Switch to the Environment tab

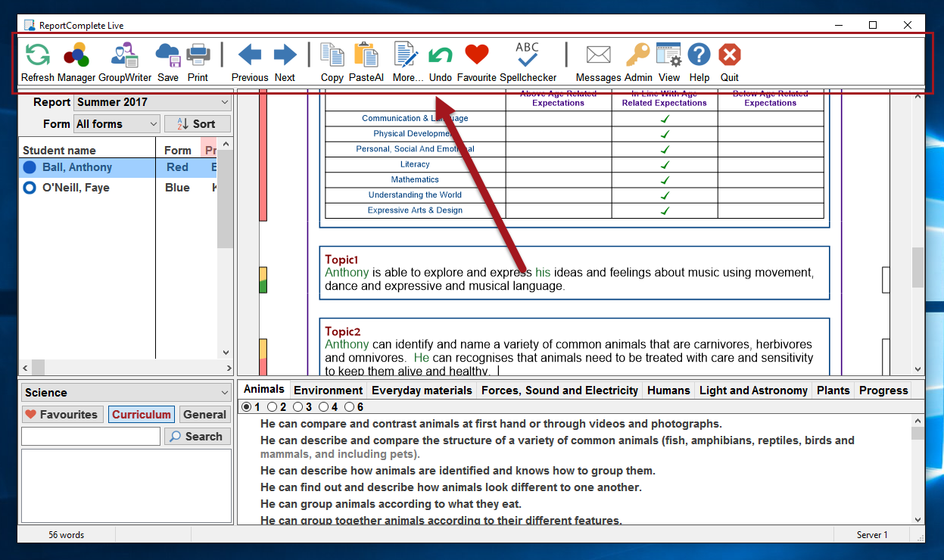[329, 390]
